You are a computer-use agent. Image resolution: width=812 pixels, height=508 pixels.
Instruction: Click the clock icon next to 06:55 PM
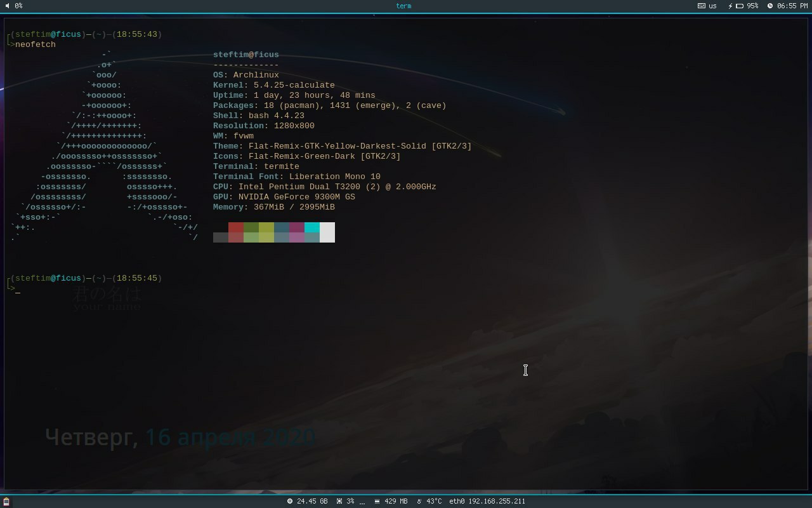pos(770,6)
